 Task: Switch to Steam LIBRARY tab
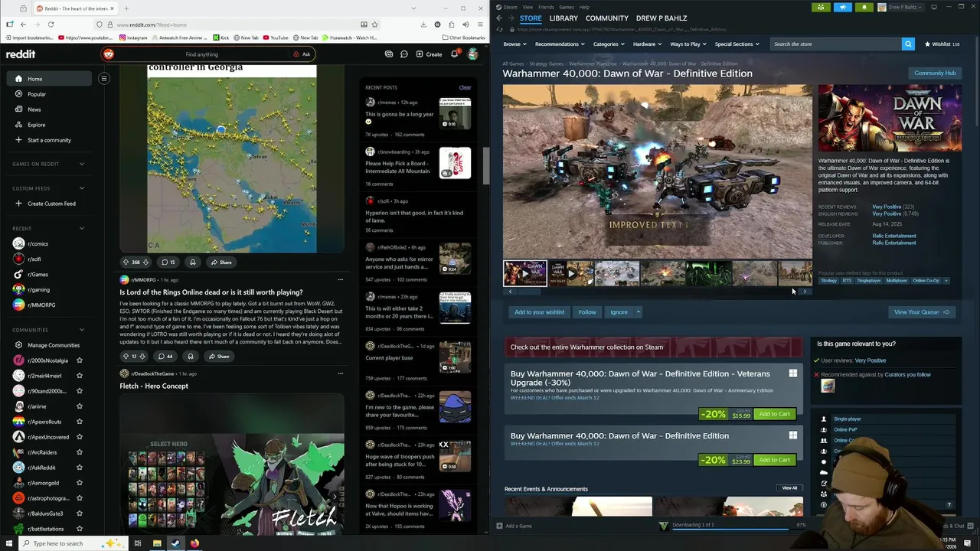[x=563, y=18]
